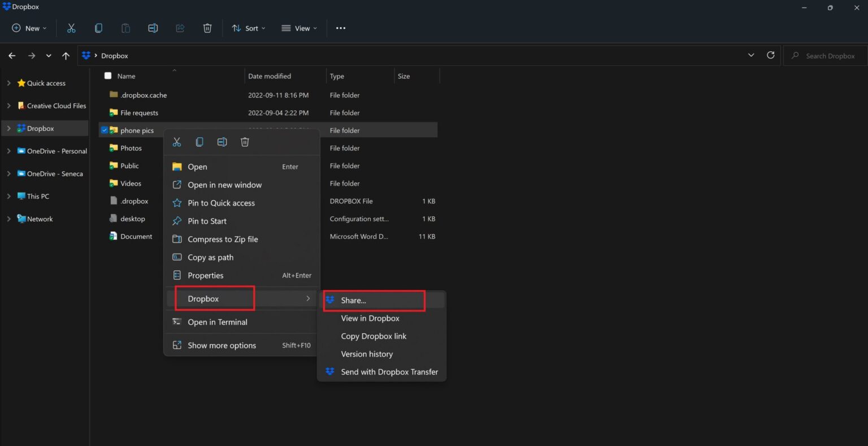
Task: Choose Share... from the Dropbox submenu
Action: coord(354,300)
